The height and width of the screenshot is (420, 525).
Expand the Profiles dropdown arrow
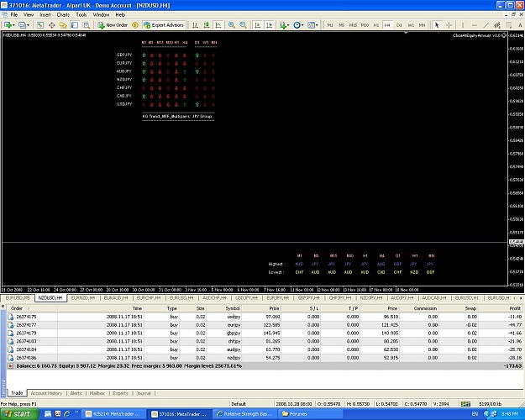coord(28,25)
